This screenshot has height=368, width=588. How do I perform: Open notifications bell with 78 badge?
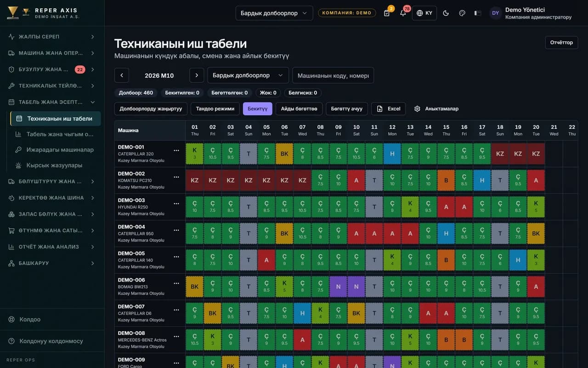tap(403, 13)
